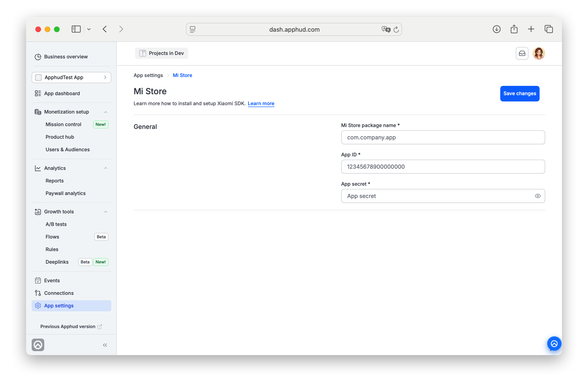The height and width of the screenshot is (390, 588).
Task: Open Rules page
Action: (52, 249)
